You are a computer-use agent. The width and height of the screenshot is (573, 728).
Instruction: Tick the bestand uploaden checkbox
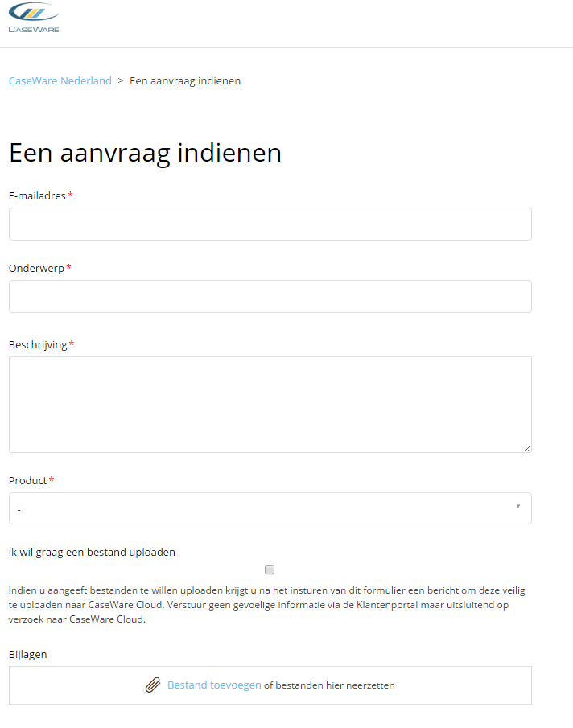tap(270, 570)
